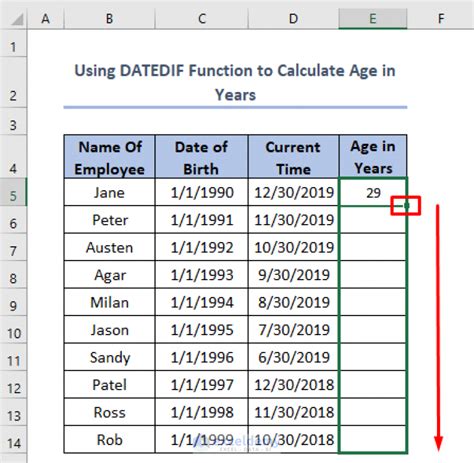Select row 5 header

(x=13, y=192)
